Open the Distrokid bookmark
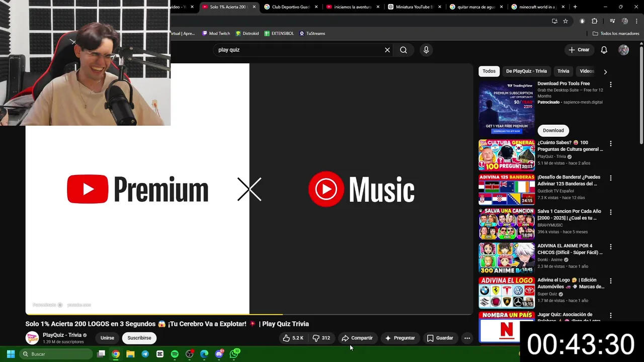 click(247, 33)
